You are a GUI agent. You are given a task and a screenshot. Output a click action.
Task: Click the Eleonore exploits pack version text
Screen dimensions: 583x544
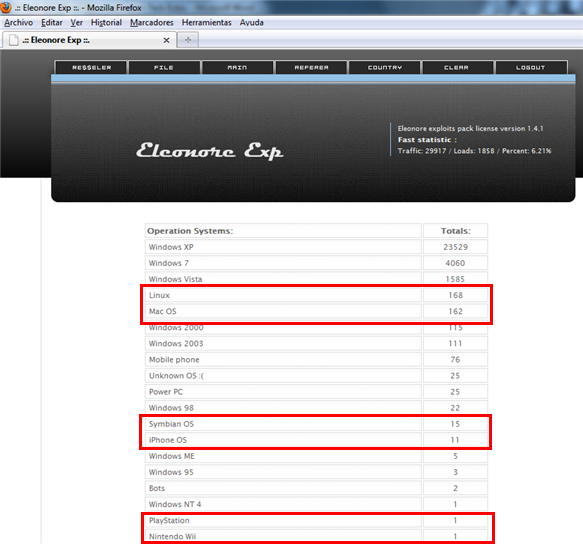click(x=470, y=128)
